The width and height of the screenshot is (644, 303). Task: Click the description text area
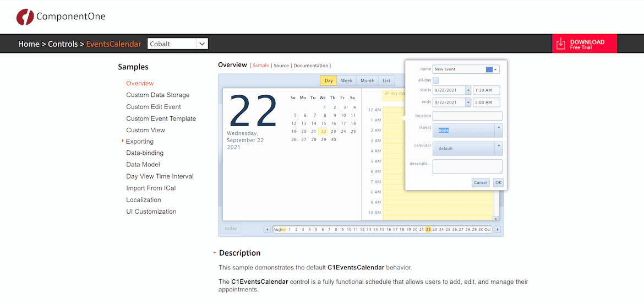467,166
